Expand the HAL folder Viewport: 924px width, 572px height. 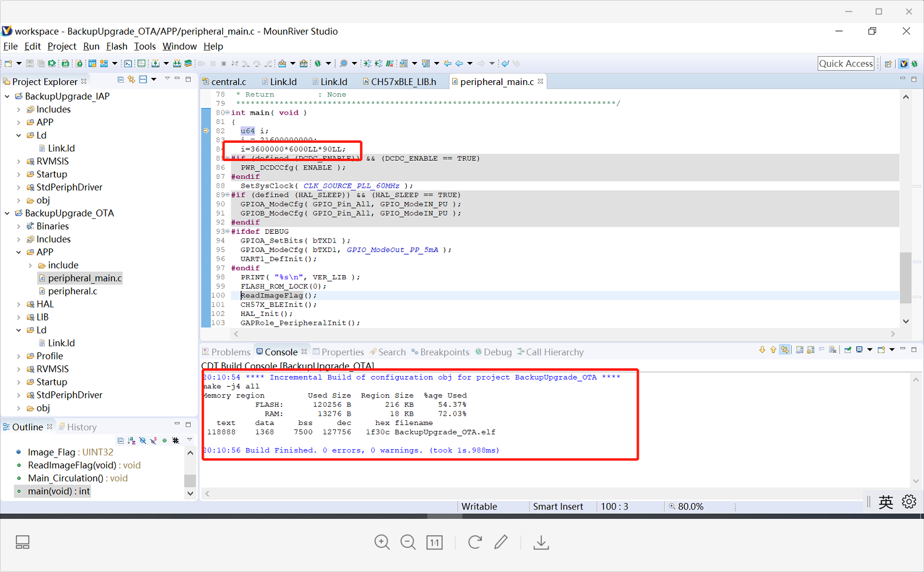[19, 304]
